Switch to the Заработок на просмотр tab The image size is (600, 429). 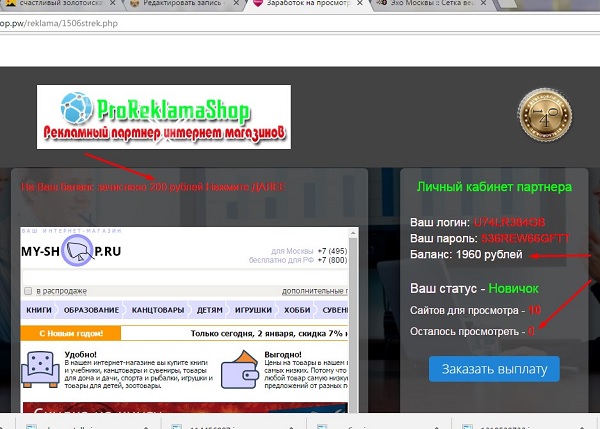pos(308,3)
